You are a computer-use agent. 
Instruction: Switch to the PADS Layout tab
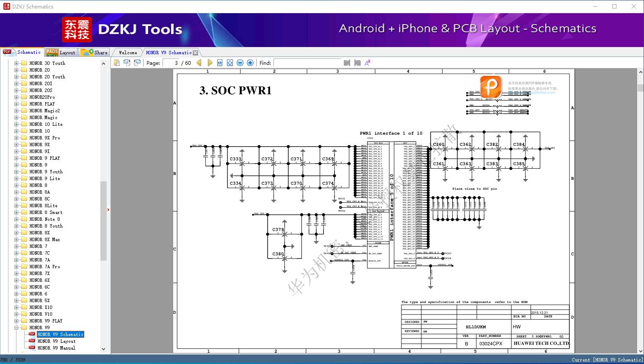[x=61, y=53]
